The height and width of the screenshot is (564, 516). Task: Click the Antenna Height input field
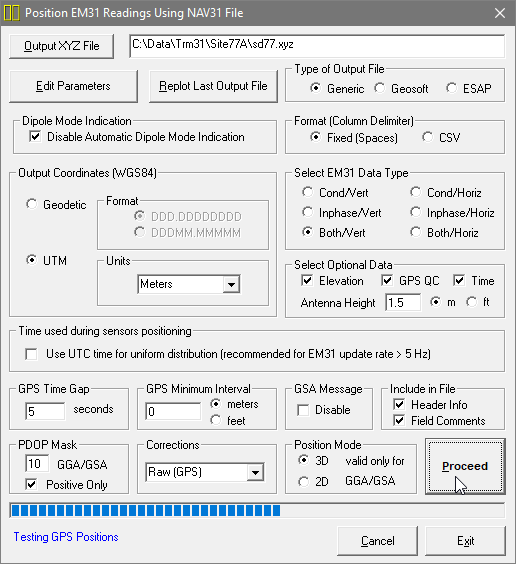pos(403,303)
